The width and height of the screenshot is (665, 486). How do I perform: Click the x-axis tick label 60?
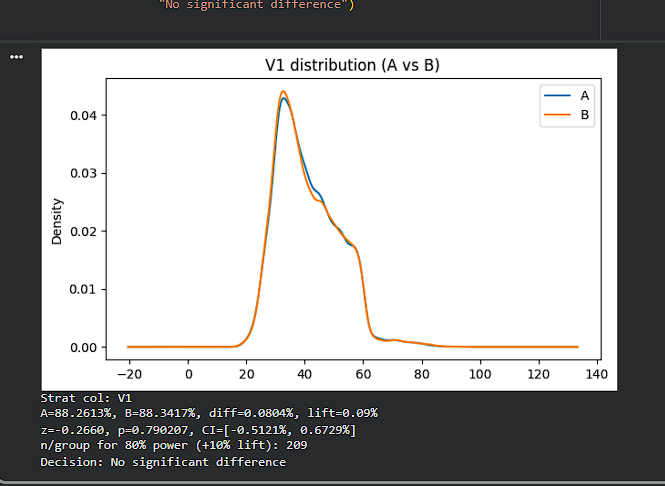tap(363, 374)
